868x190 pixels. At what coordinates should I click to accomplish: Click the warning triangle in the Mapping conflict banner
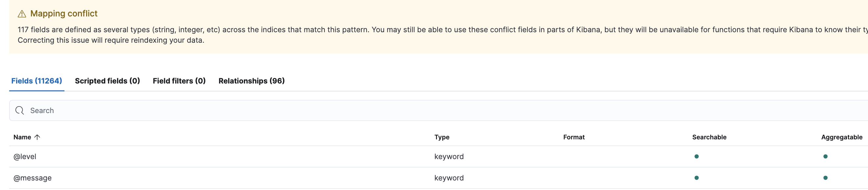[x=22, y=14]
